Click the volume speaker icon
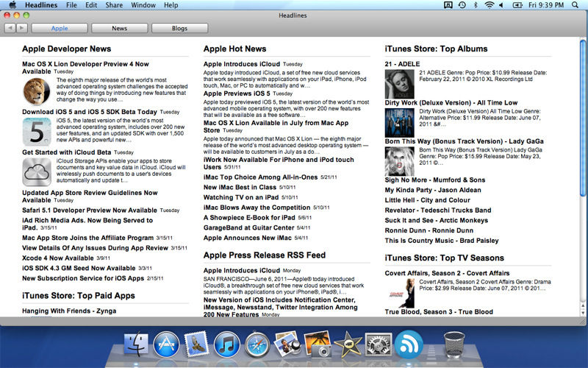The height and width of the screenshot is (368, 588). (501, 5)
